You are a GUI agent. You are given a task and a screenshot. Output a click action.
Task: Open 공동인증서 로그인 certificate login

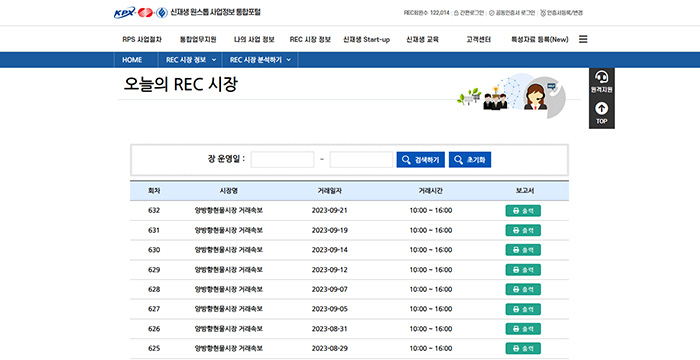tap(512, 13)
